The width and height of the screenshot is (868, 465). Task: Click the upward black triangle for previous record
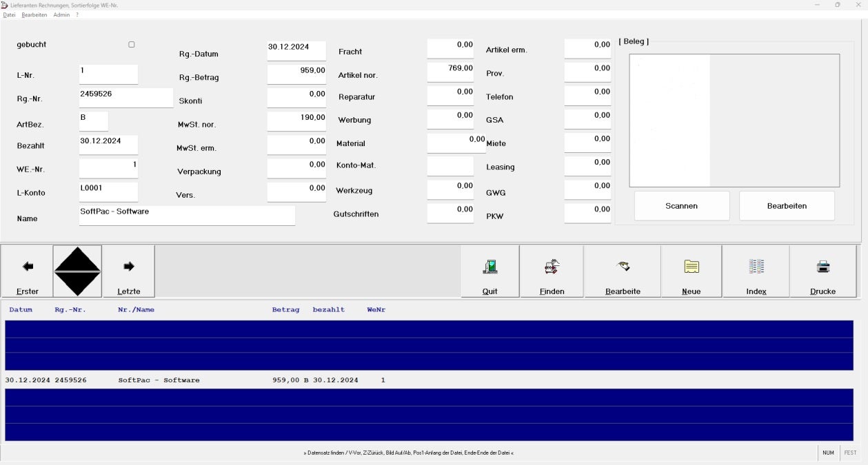[x=77, y=258]
